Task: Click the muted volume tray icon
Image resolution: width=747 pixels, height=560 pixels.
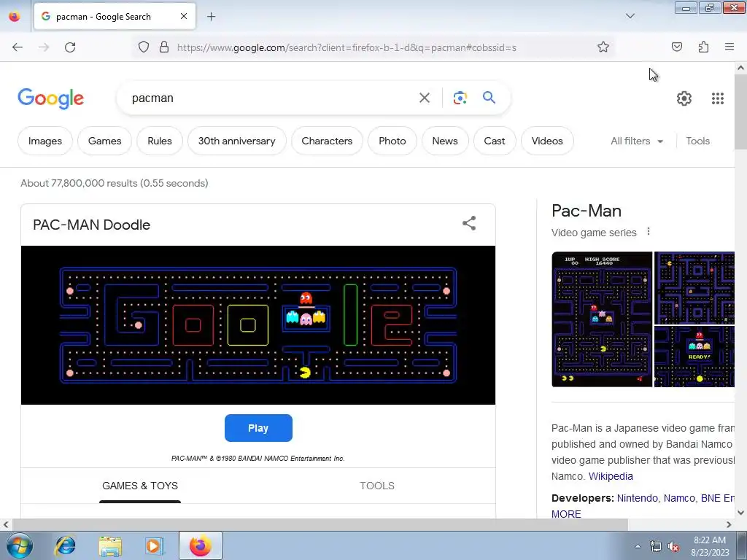Action: (673, 547)
